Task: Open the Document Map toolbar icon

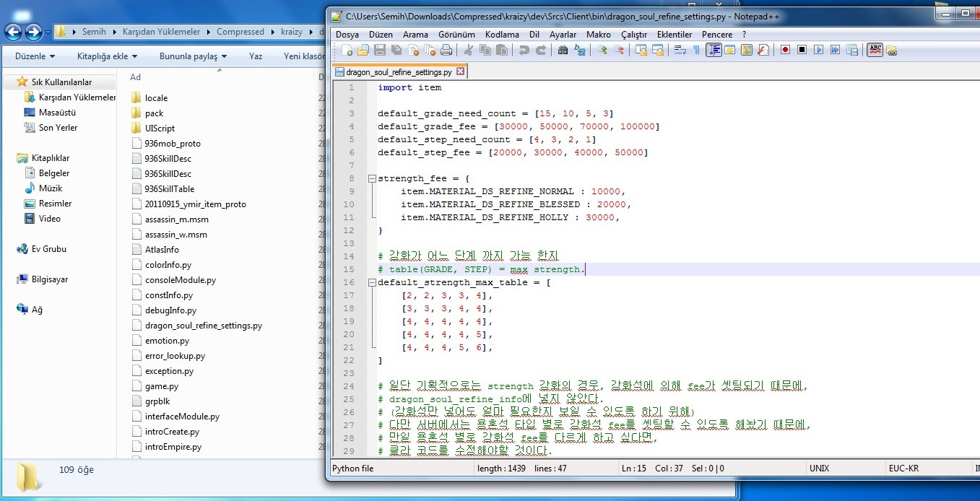Action: pos(747,50)
